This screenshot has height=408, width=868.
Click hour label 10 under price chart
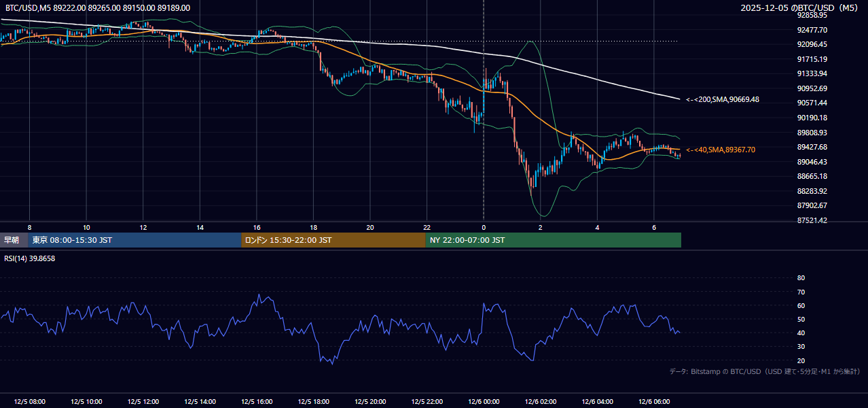pos(86,227)
